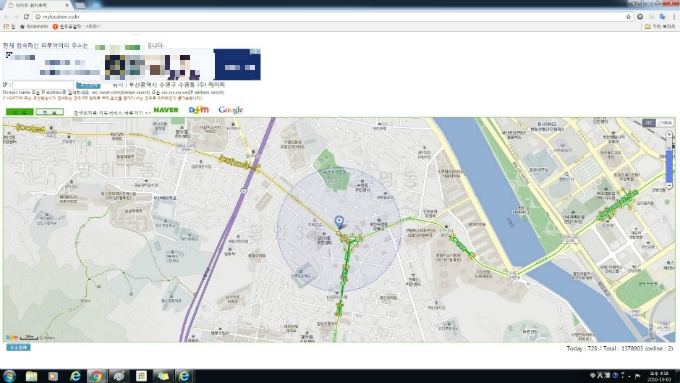
Task: Open a new browser tab
Action: 80,5
